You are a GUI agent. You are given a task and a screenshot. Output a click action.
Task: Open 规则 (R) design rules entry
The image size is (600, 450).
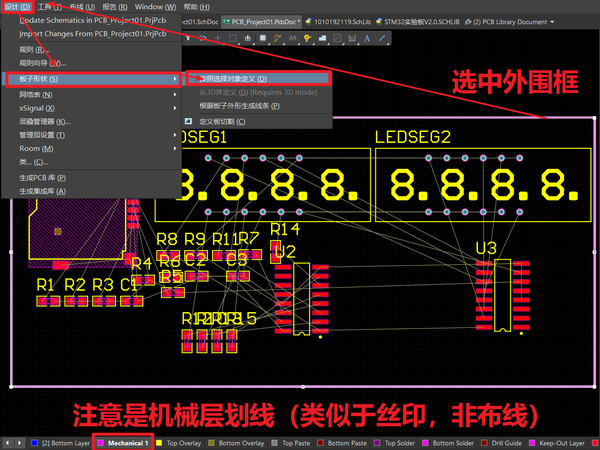(92, 50)
